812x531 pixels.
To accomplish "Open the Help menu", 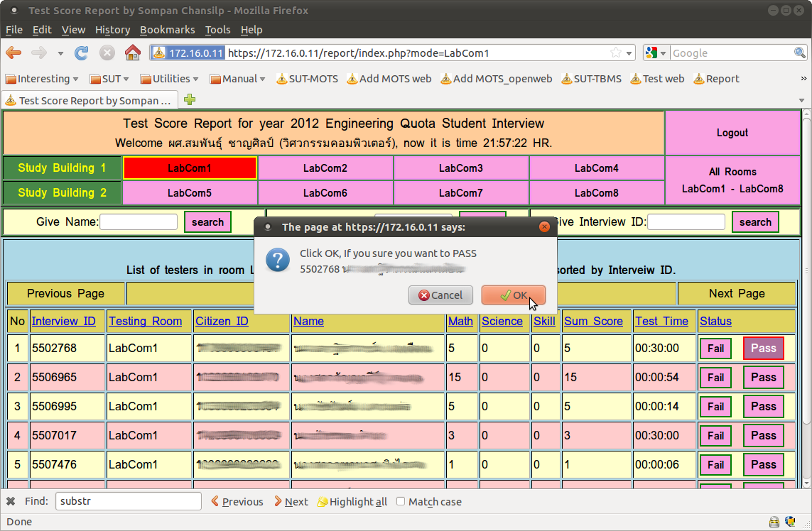I will pos(251,30).
